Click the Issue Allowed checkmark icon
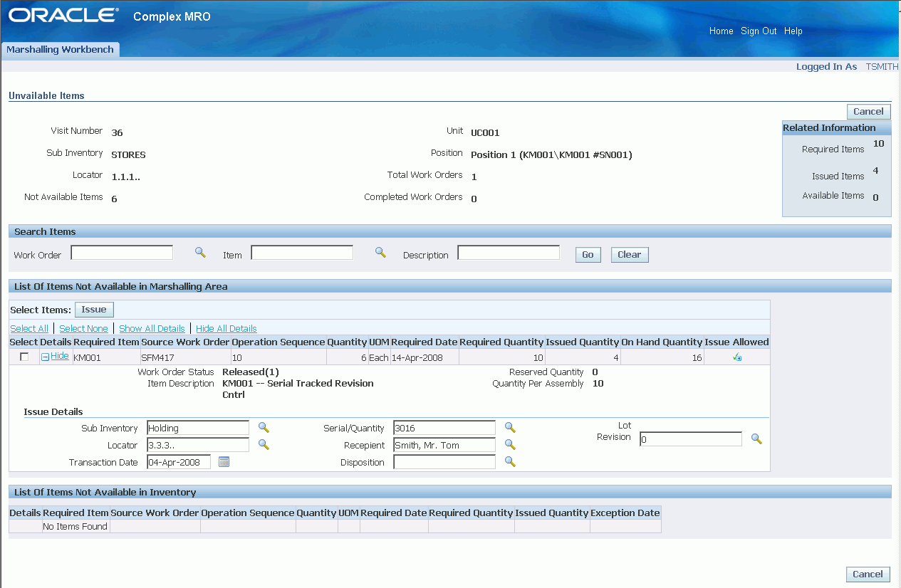 click(737, 357)
